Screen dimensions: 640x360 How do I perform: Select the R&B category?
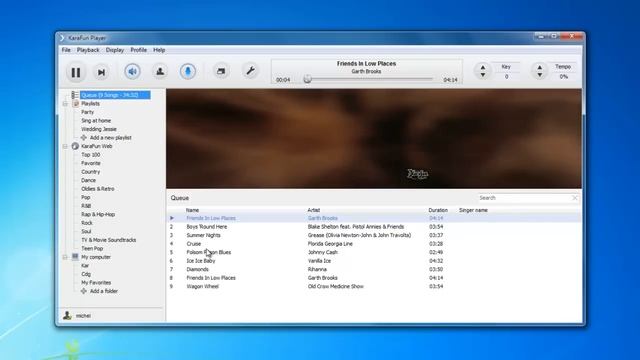(86, 206)
